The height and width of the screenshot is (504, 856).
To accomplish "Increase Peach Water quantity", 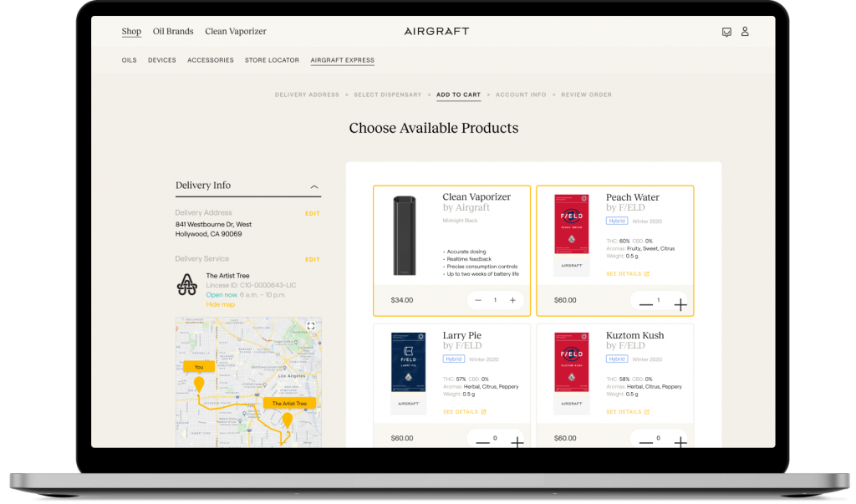I will coord(680,305).
